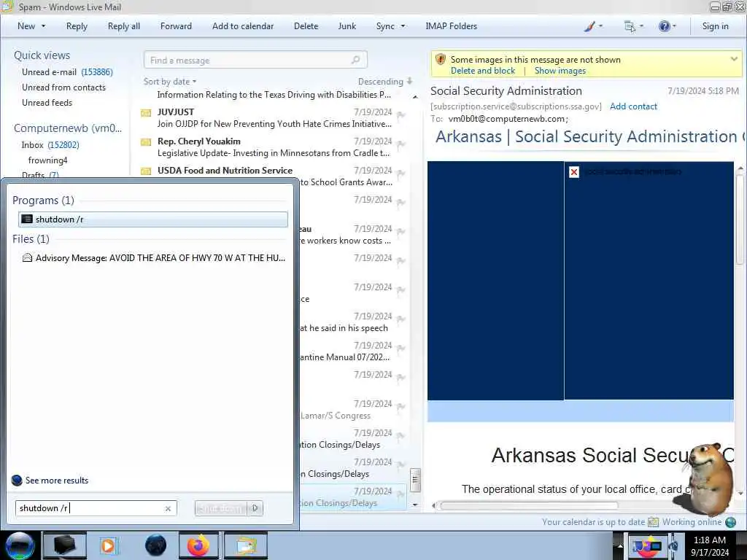Click Junk in the toolbar

click(347, 26)
